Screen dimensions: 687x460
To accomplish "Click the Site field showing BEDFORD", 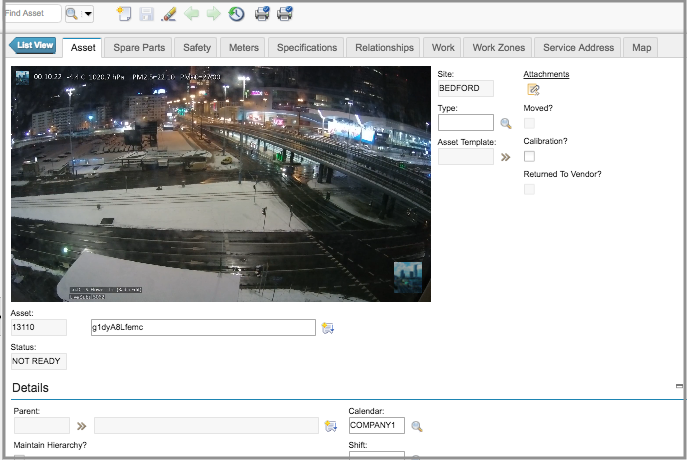I will (465, 88).
